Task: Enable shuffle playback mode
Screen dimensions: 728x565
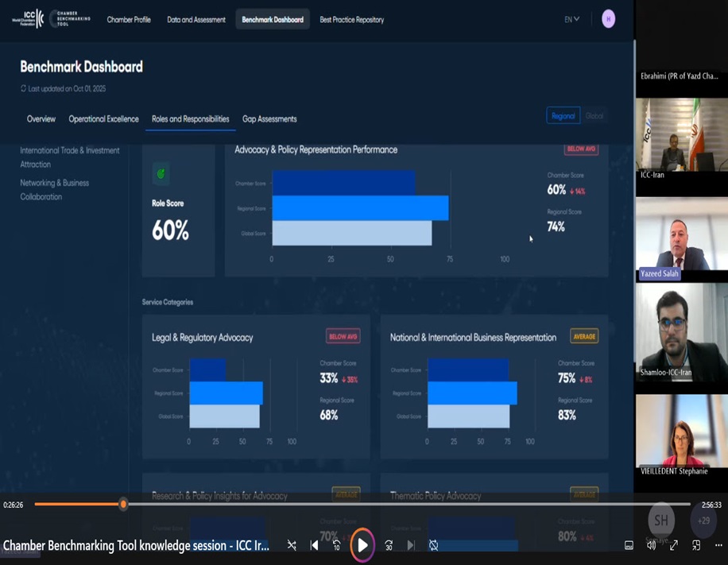Action: pyautogui.click(x=292, y=545)
